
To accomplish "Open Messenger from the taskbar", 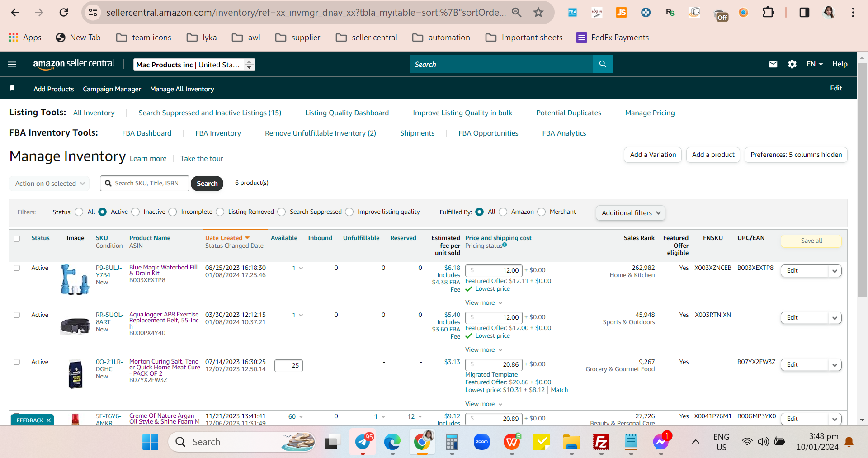I will [661, 442].
